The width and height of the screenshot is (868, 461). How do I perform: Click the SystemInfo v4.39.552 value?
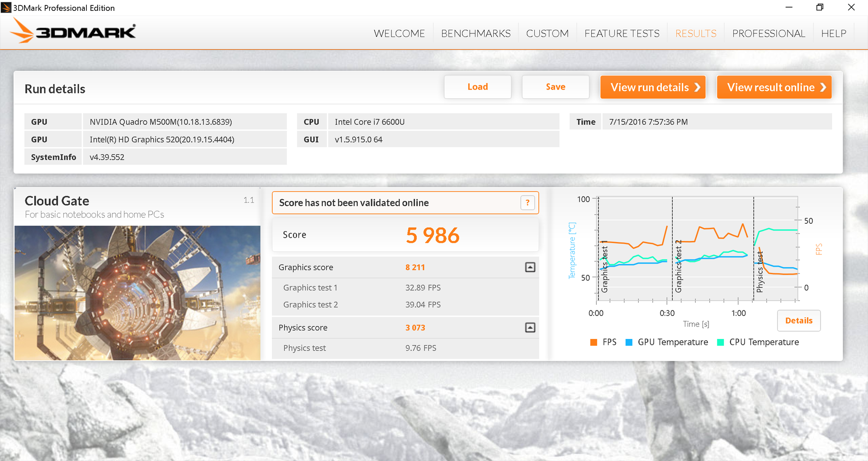coord(184,157)
